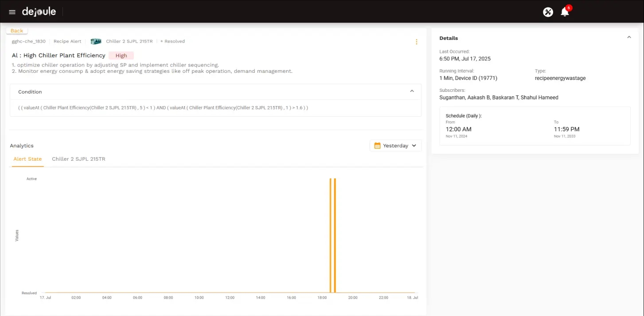Go back using the Back button
Image resolution: width=644 pixels, height=316 pixels.
[17, 31]
